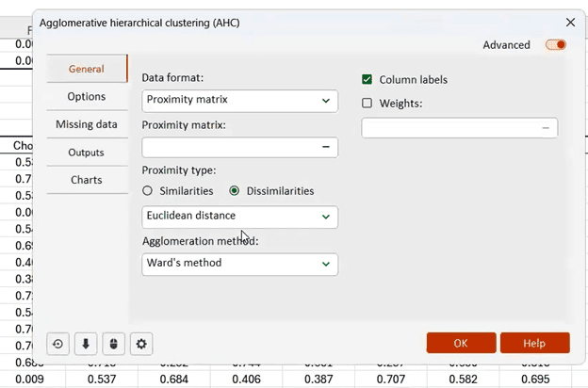Select spreadsheet cell with value 0.695
588x388 pixels.
(535, 380)
